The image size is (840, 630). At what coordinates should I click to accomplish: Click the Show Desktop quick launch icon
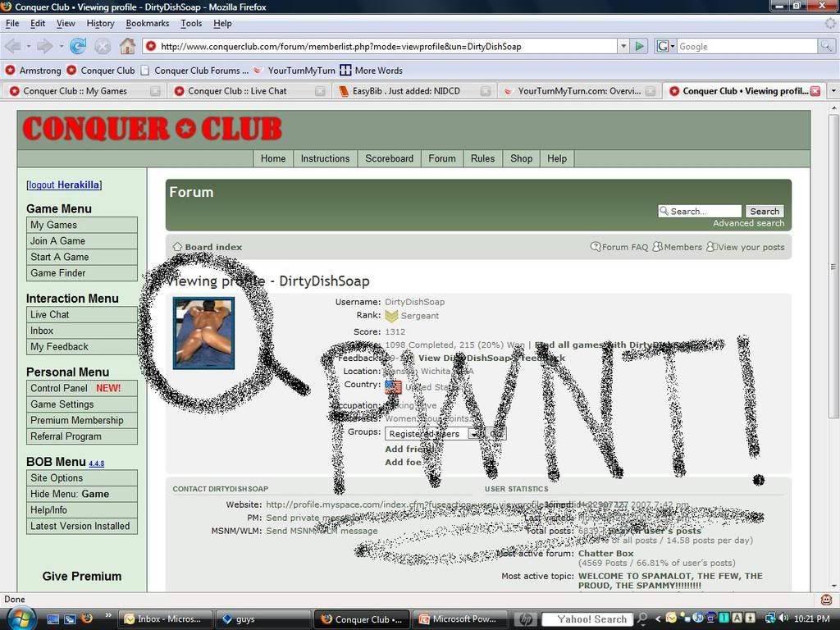pyautogui.click(x=52, y=619)
